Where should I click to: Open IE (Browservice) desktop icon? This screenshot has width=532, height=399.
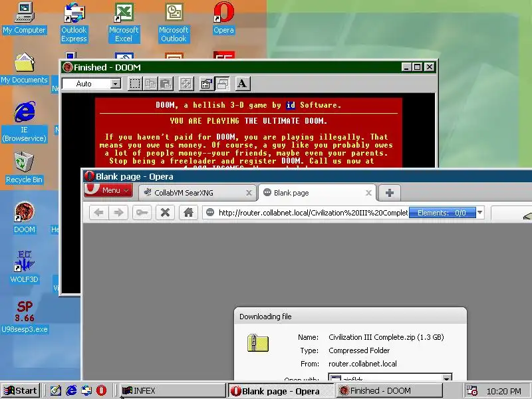[24, 122]
